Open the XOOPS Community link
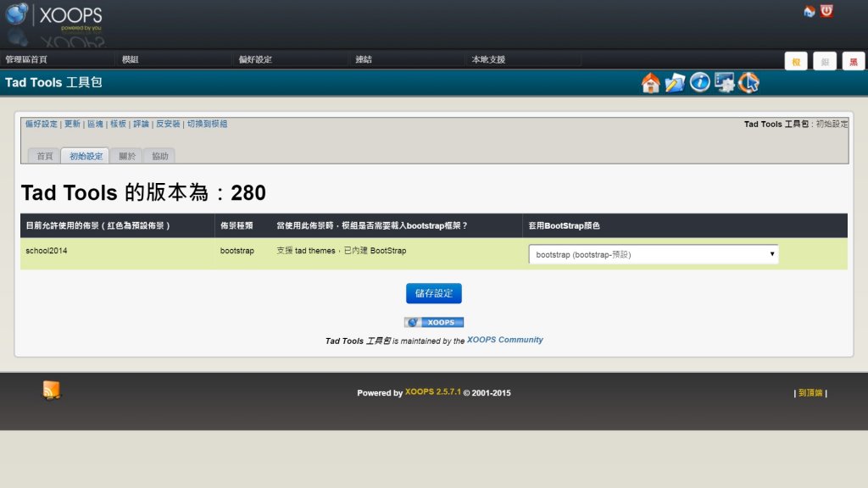The width and height of the screenshot is (868, 488). 505,340
